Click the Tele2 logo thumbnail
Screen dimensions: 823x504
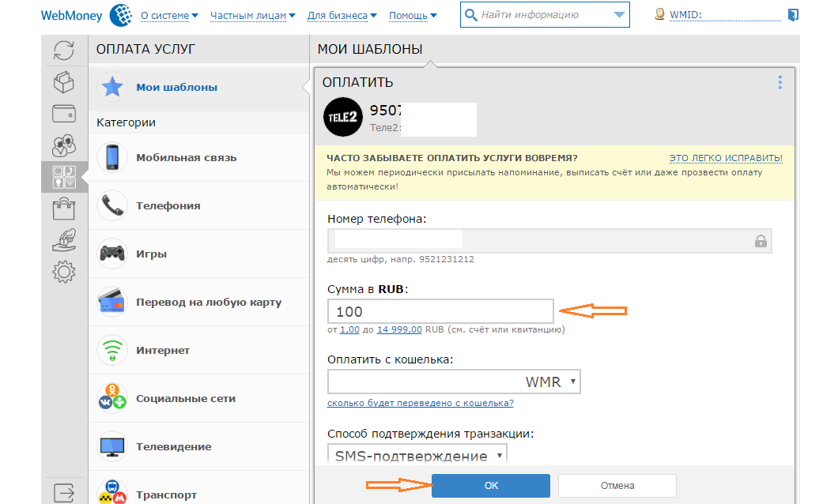tap(343, 118)
